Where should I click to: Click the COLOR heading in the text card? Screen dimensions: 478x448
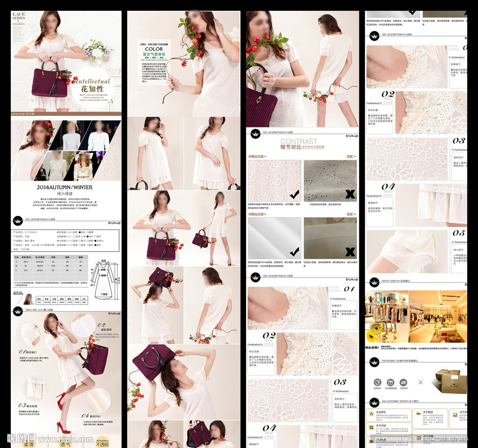pyautogui.click(x=154, y=49)
